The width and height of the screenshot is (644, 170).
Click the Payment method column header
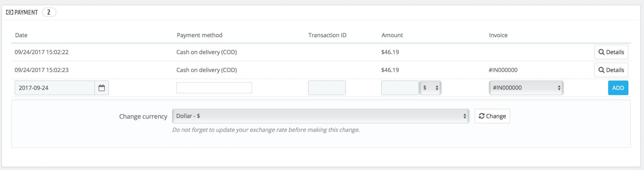tap(199, 35)
